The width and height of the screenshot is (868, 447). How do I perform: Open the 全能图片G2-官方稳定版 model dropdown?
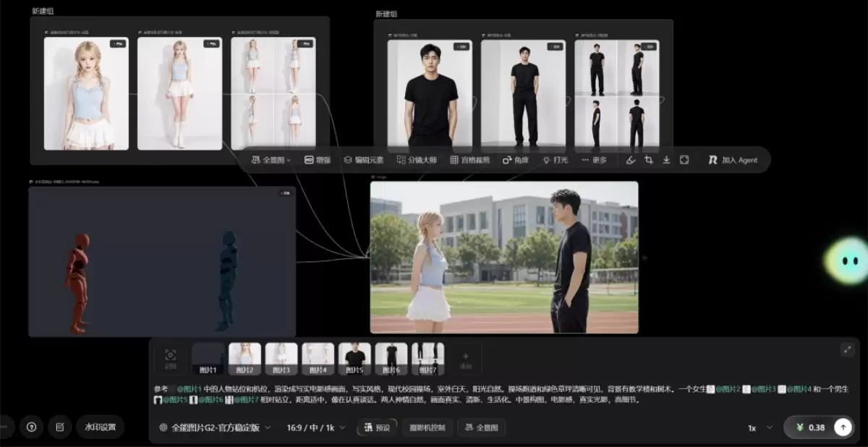(215, 427)
